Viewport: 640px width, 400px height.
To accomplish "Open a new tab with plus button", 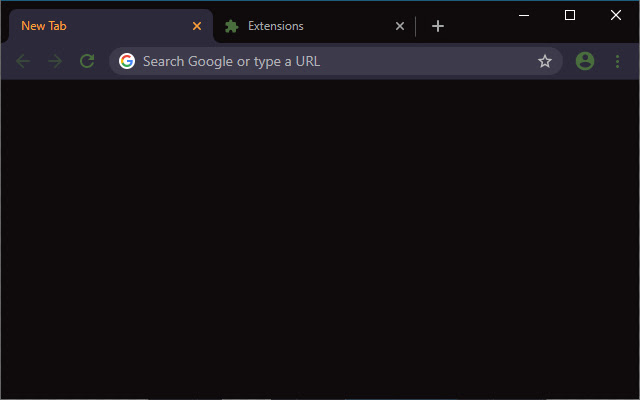I will (x=438, y=26).
